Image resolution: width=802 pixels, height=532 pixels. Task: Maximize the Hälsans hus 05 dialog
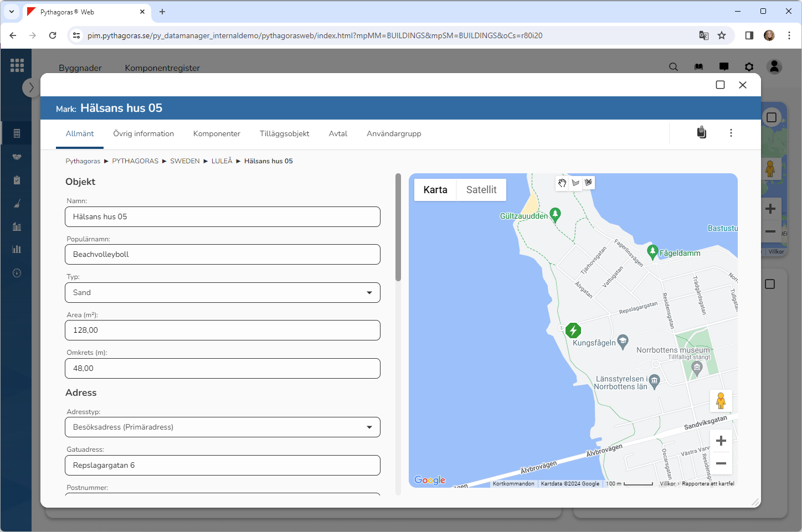tap(720, 85)
